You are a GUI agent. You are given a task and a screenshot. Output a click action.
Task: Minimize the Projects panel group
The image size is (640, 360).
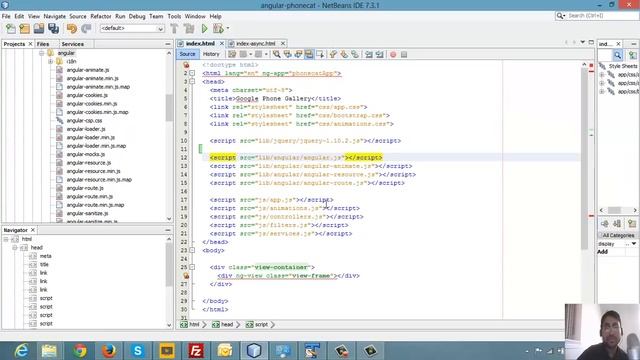(x=168, y=44)
